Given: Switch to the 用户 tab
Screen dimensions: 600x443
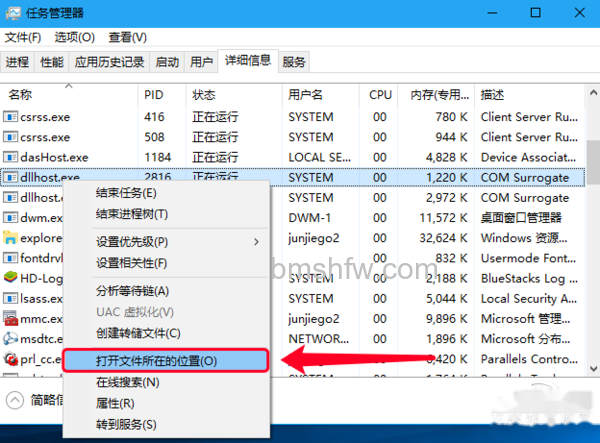Looking at the screenshot, I should click(x=201, y=62).
